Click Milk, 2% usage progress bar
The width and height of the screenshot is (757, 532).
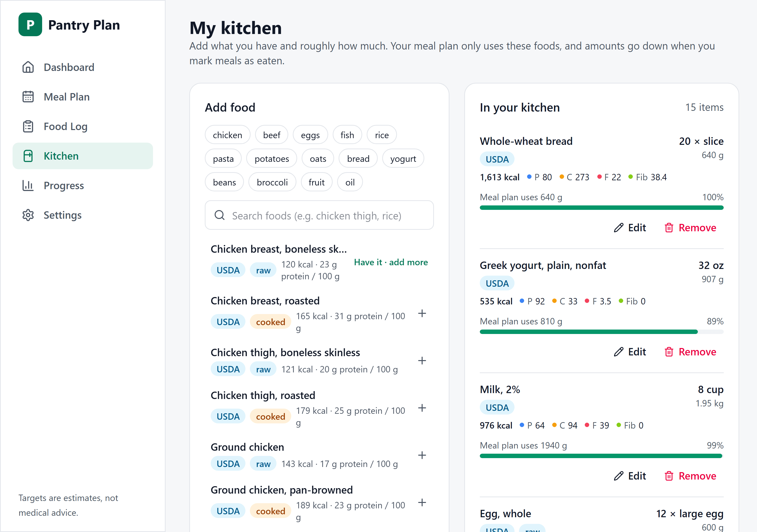click(x=601, y=456)
